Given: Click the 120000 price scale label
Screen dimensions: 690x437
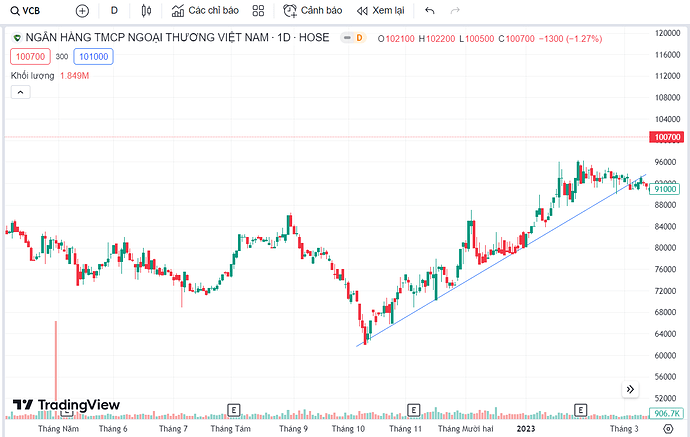Looking at the screenshot, I should click(667, 33).
